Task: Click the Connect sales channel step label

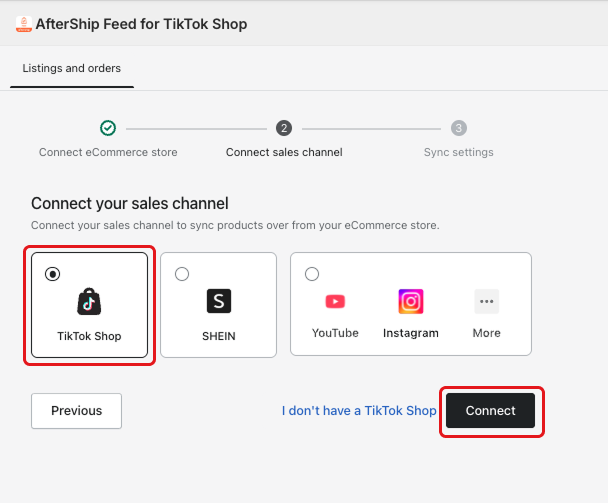Action: (x=284, y=152)
